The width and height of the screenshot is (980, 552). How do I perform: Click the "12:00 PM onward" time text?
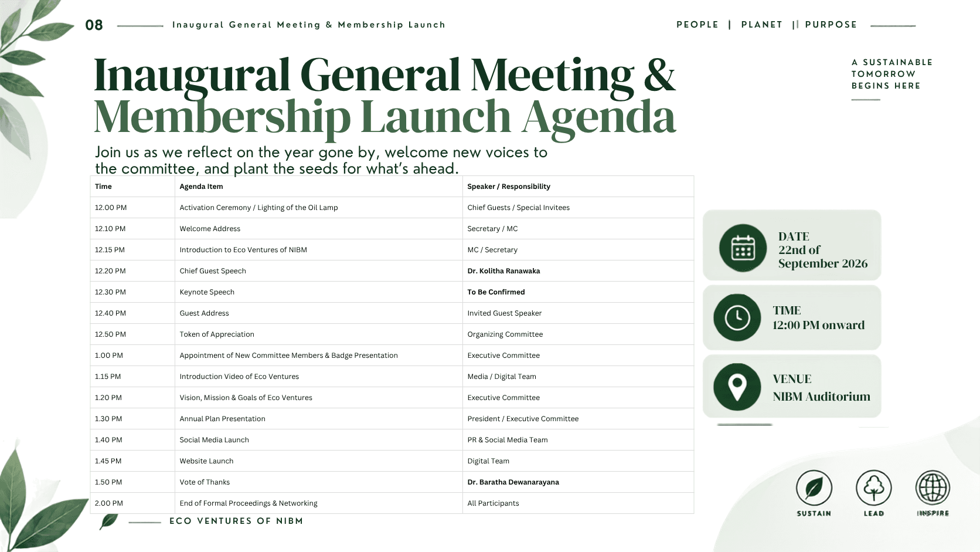click(x=818, y=325)
